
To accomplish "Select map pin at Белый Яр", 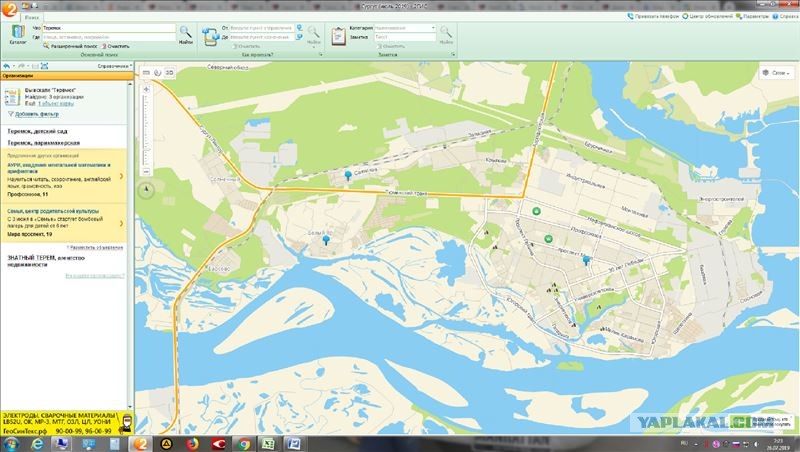I will coord(326,241).
